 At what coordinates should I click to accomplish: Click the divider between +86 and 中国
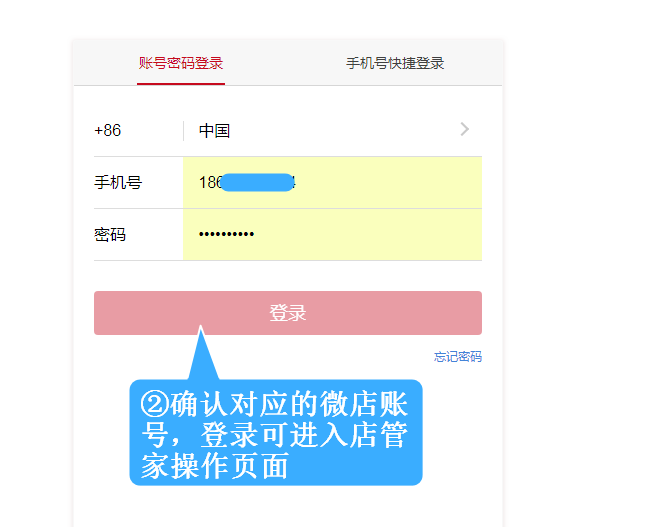183,131
